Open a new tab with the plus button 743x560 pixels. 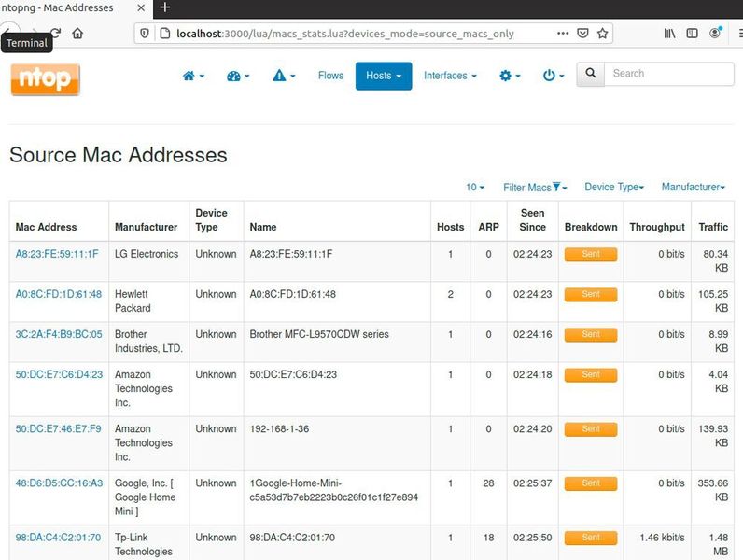pos(165,7)
